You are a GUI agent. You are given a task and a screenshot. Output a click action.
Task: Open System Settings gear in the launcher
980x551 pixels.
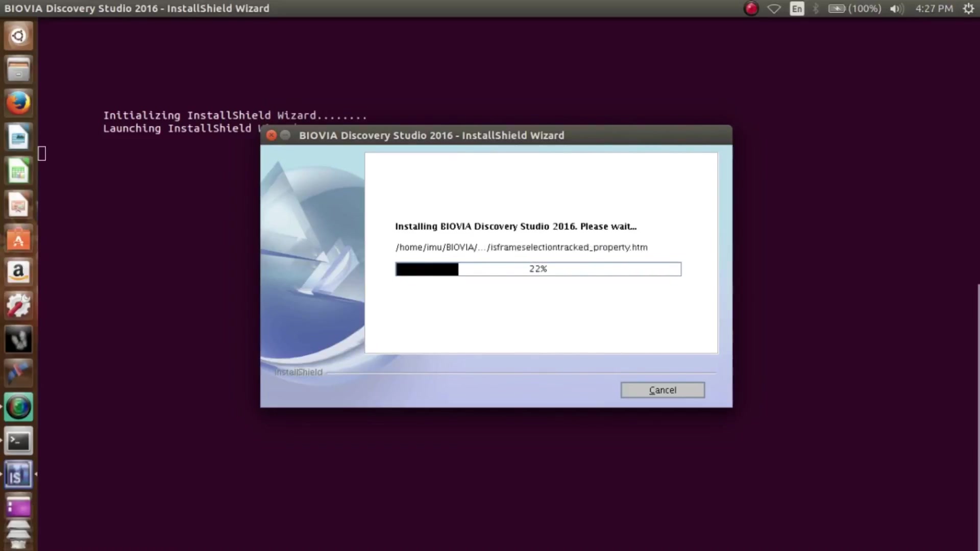coord(18,305)
